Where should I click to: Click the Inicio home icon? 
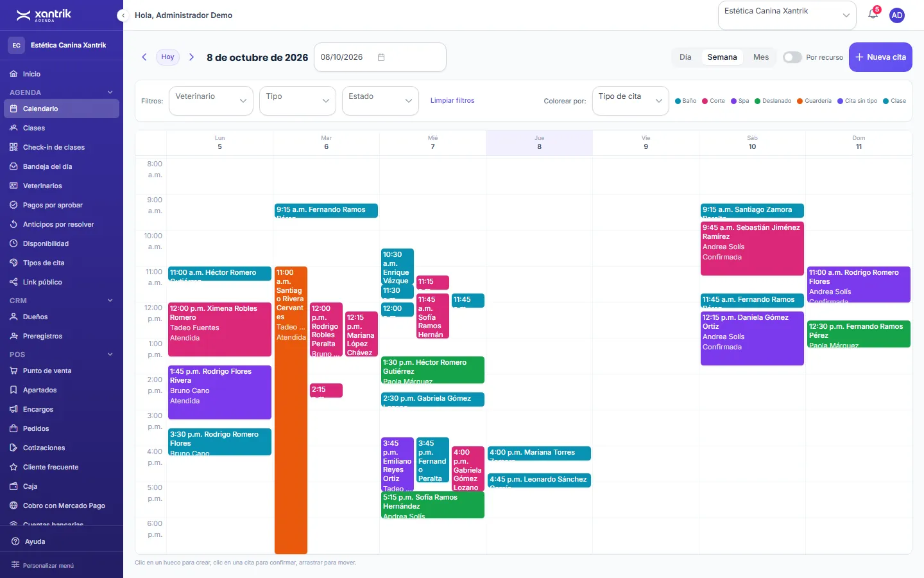(x=13, y=74)
